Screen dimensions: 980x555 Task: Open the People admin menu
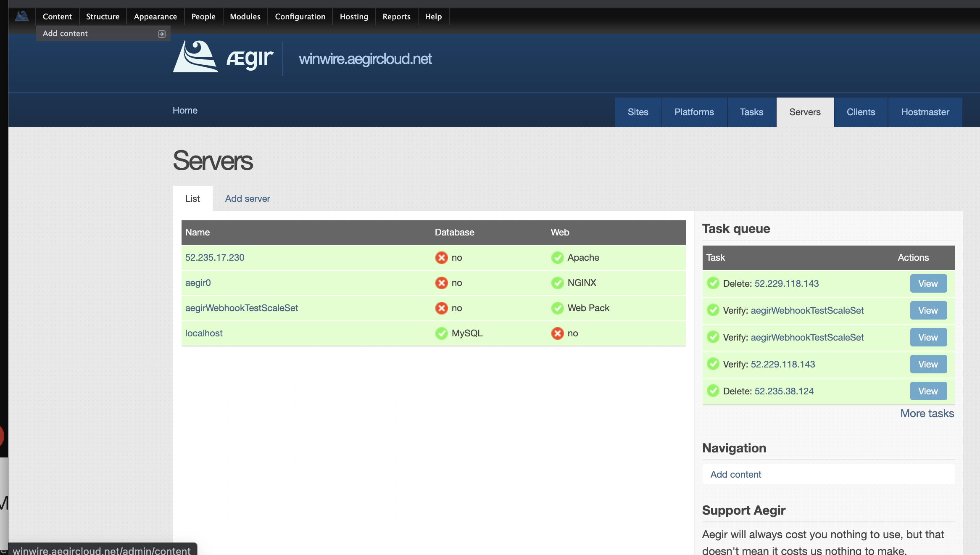pyautogui.click(x=203, y=16)
